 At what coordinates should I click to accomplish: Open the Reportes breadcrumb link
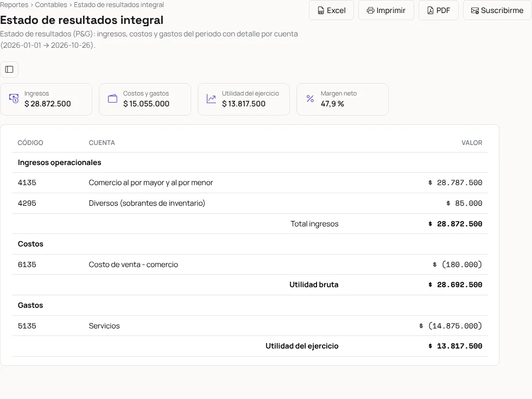pyautogui.click(x=14, y=5)
